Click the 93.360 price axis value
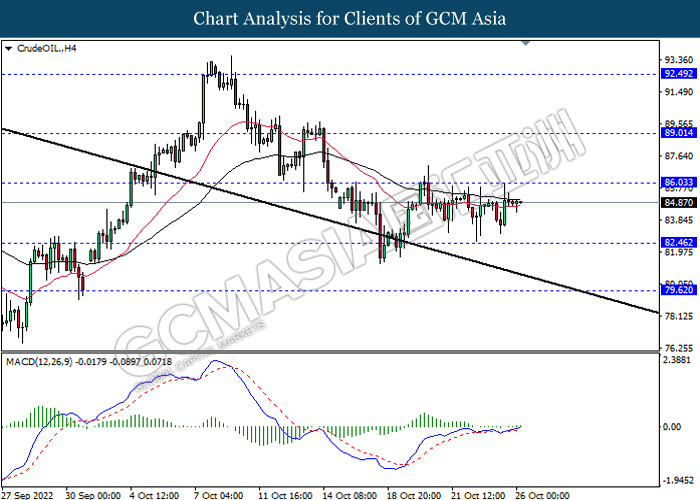Image resolution: width=700 pixels, height=500 pixels. tap(679, 60)
